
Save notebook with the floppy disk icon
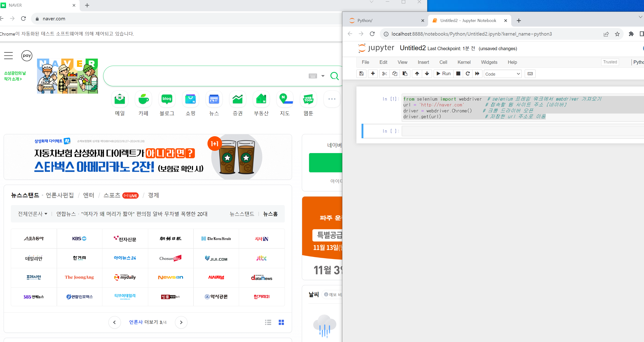click(x=361, y=74)
